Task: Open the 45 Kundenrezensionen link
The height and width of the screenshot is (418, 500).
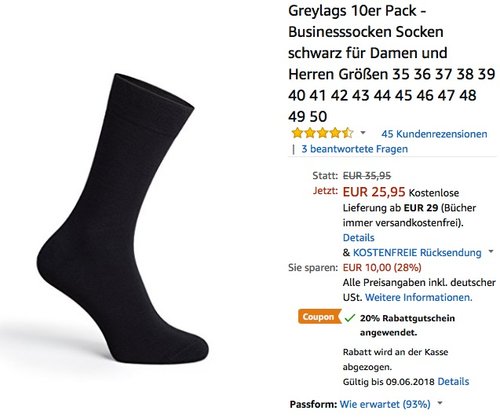Action: (x=434, y=134)
